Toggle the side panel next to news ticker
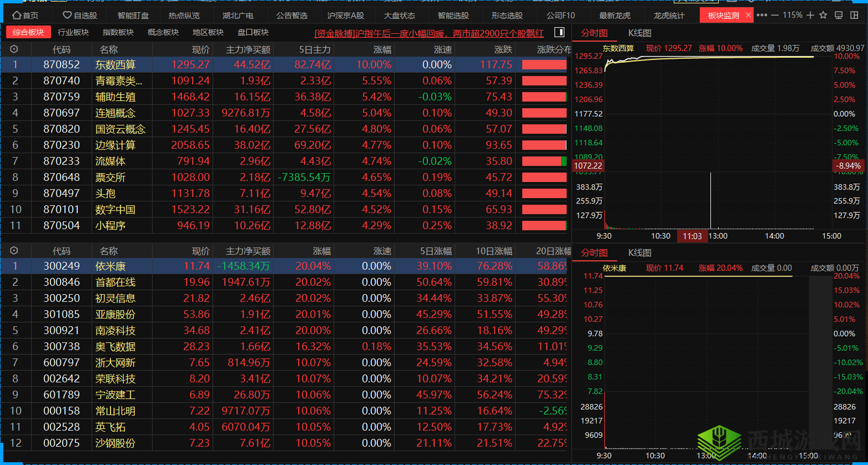The width and height of the screenshot is (868, 465). coord(559,32)
